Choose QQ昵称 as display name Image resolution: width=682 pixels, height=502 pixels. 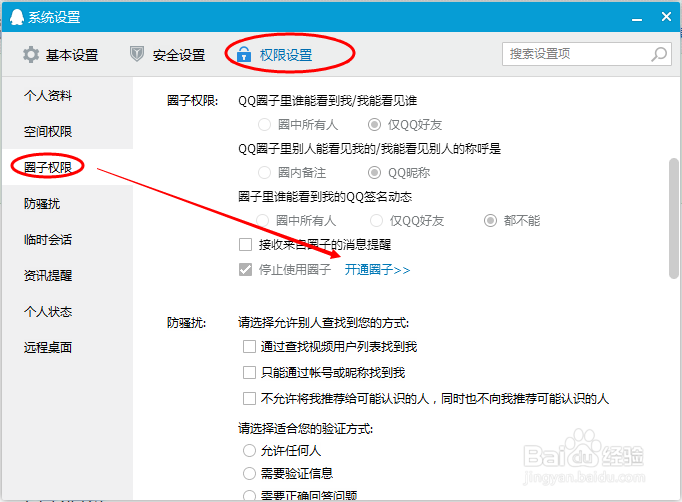(374, 173)
